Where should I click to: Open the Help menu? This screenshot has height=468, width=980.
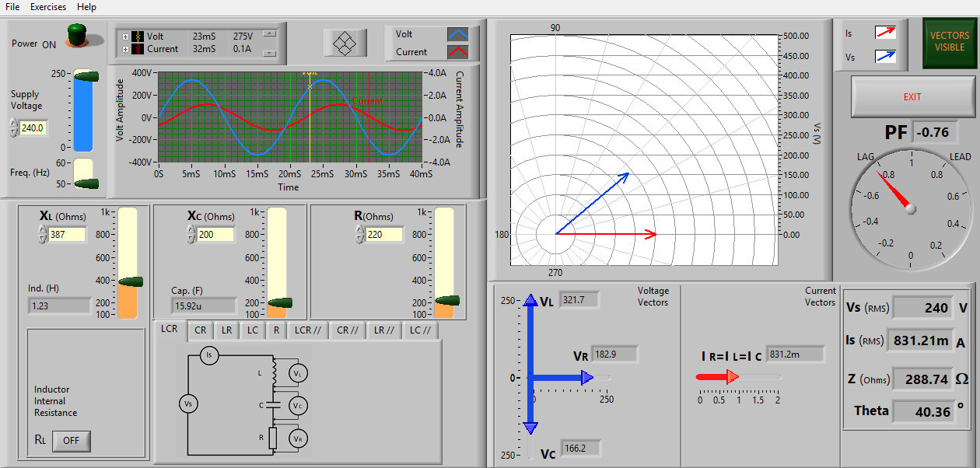pyautogui.click(x=86, y=6)
